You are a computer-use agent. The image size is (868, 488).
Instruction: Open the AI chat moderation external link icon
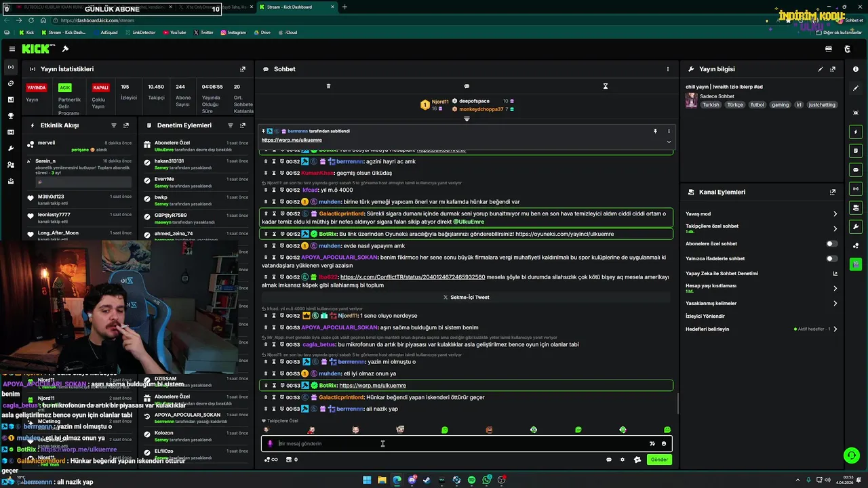pos(835,274)
